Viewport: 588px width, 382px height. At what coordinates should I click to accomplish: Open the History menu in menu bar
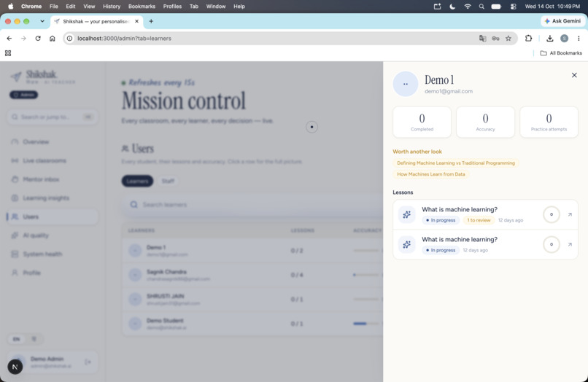(112, 7)
